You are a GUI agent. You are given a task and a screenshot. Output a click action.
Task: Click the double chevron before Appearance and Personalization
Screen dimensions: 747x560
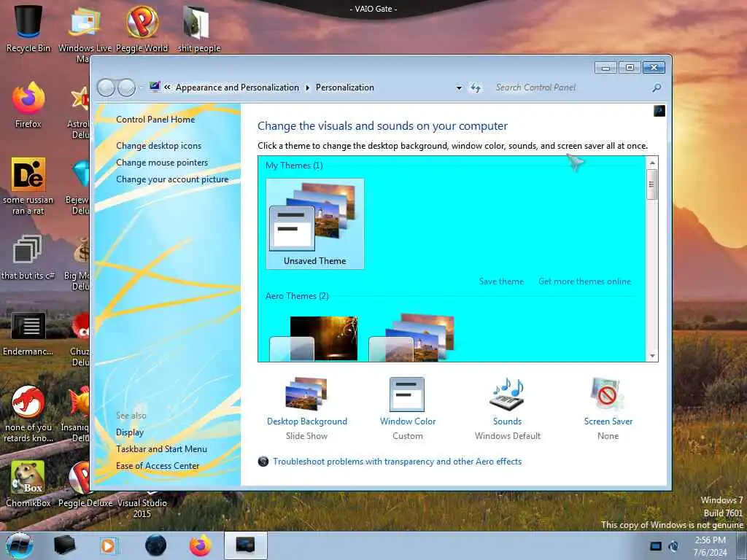coord(167,87)
